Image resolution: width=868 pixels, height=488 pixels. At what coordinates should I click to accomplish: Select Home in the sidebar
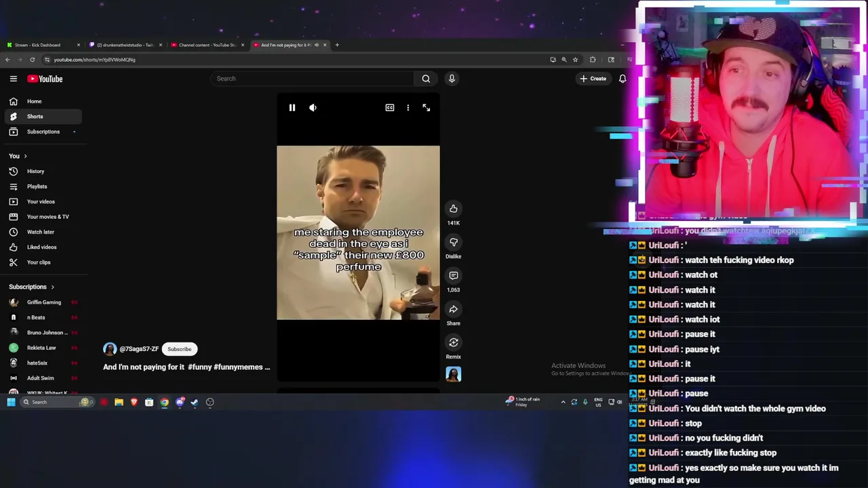[43, 101]
